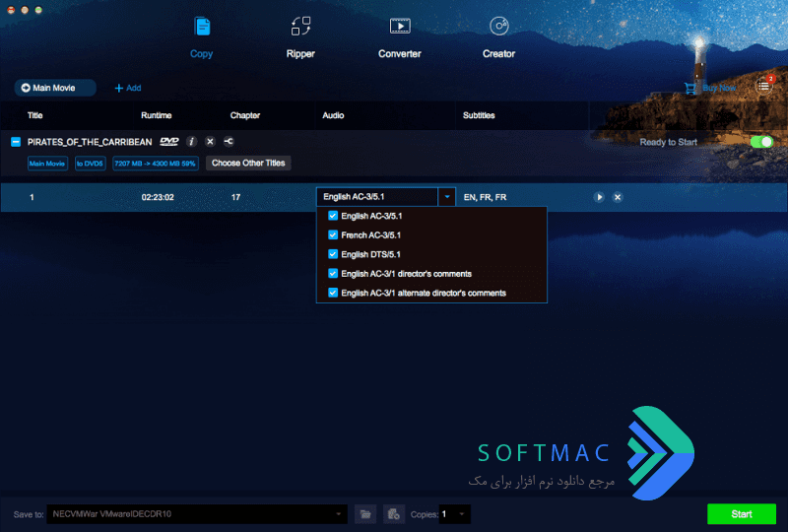Open the Creator module
Image resolution: width=788 pixels, height=532 pixels.
pyautogui.click(x=498, y=37)
